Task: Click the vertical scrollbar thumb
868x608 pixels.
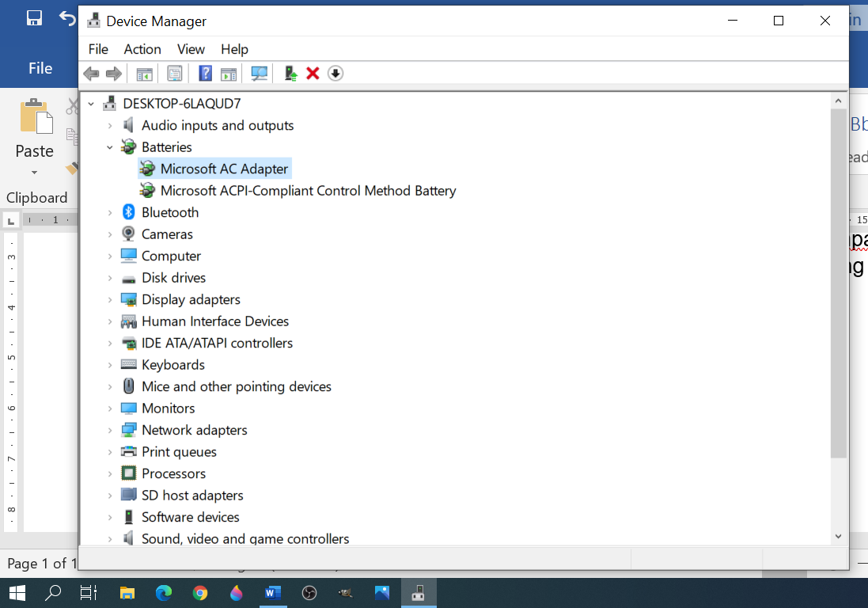Action: tap(838, 283)
